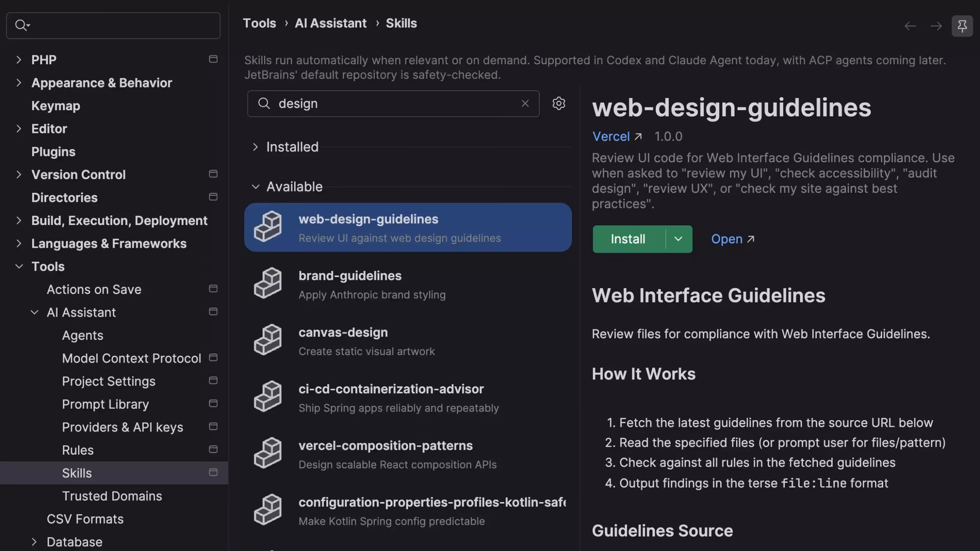The height and width of the screenshot is (551, 980).
Task: Expand the Editor settings chevron
Action: coord(18,129)
